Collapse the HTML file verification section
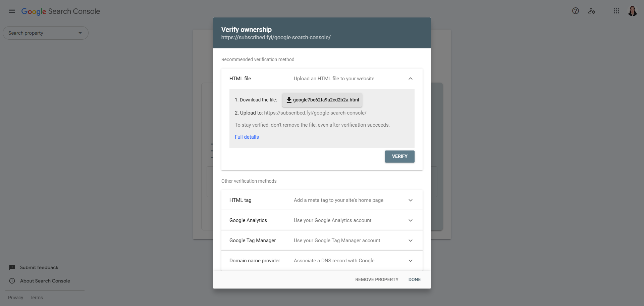 pos(411,79)
